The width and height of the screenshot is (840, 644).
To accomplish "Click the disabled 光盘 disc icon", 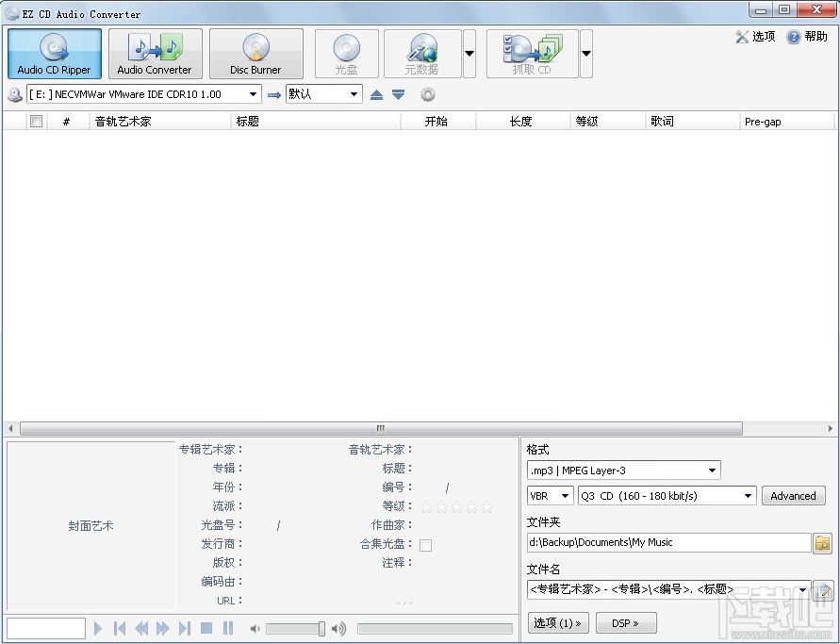I will 345,54.
